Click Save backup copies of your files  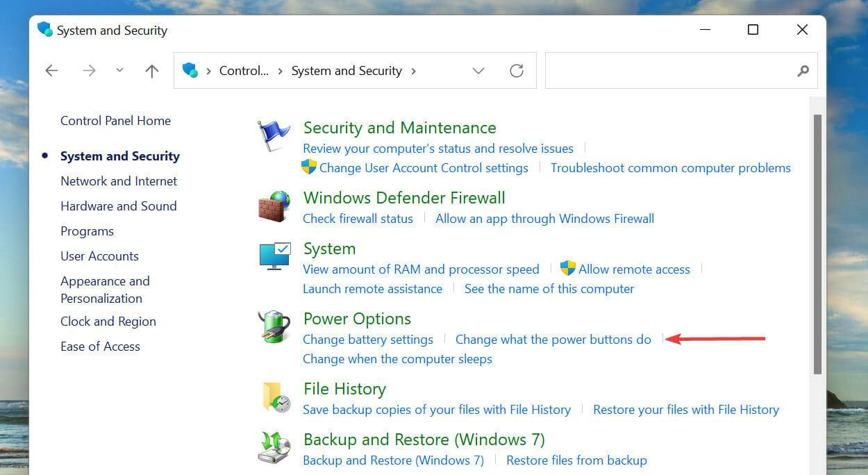[x=437, y=410]
